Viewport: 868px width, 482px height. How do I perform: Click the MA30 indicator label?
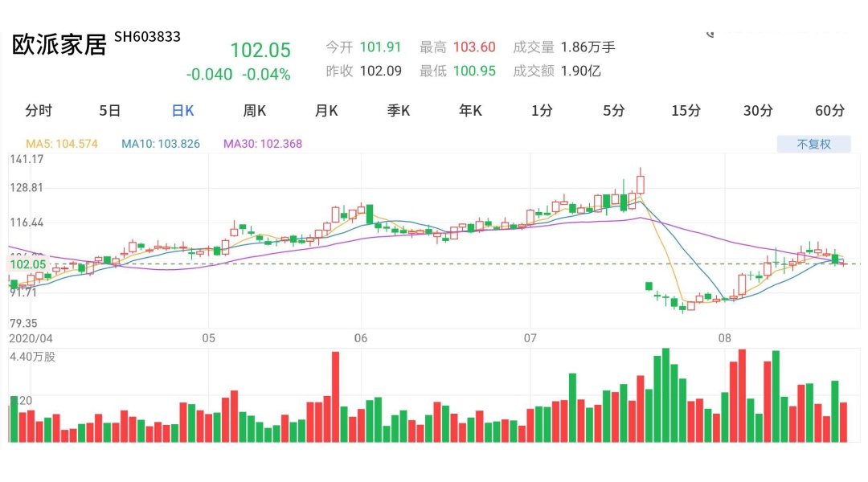point(263,145)
